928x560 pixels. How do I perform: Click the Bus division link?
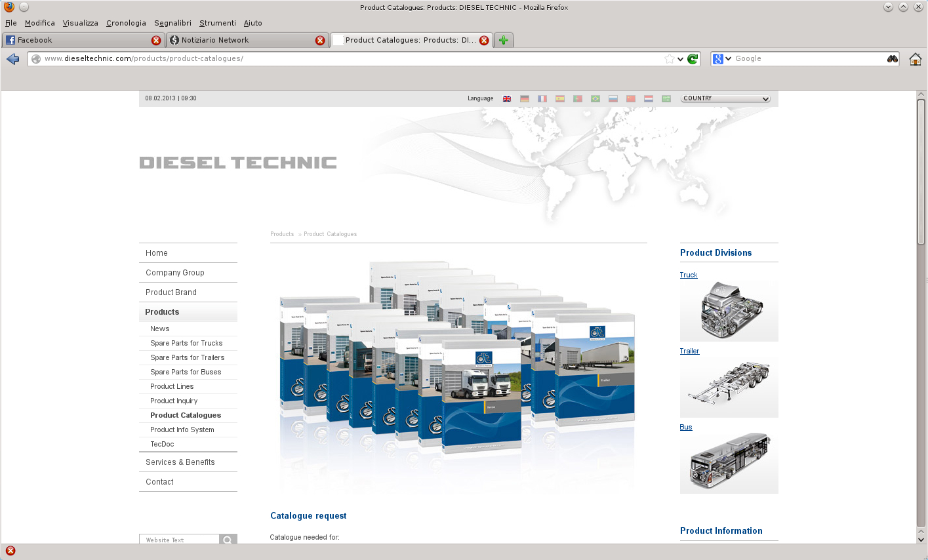[686, 428]
